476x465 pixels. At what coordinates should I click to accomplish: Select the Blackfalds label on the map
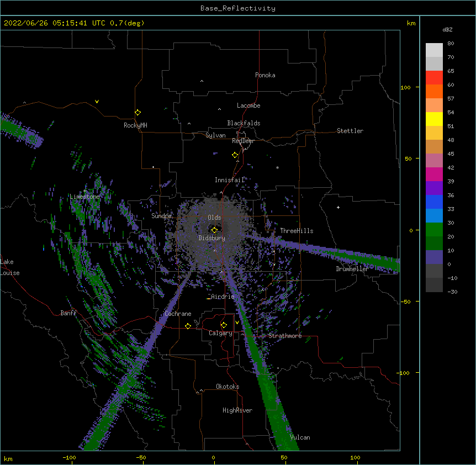[244, 123]
